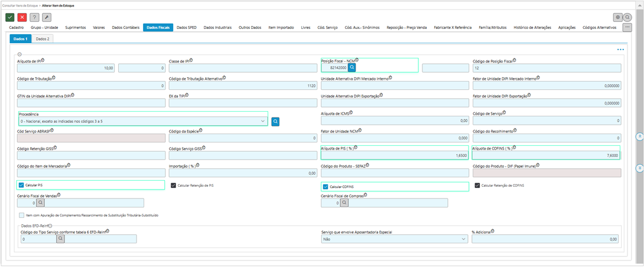The height and width of the screenshot is (267, 644).
Task: Open the Procedência dropdown
Action: (262, 121)
